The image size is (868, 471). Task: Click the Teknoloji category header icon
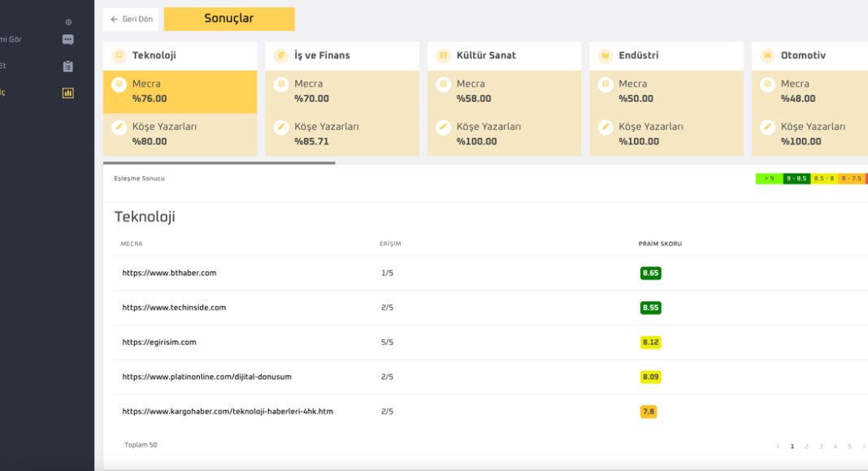[x=119, y=55]
